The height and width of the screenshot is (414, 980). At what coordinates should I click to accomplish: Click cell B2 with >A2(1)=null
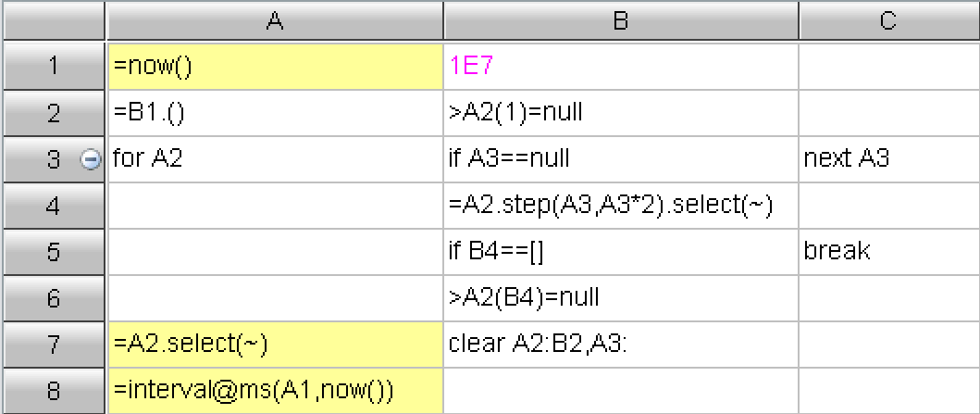tap(621, 113)
